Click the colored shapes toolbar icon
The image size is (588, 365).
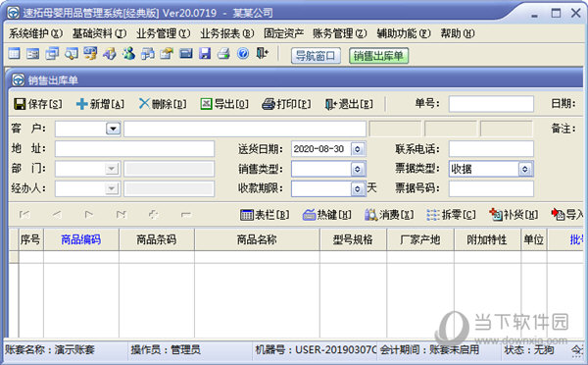(x=110, y=54)
